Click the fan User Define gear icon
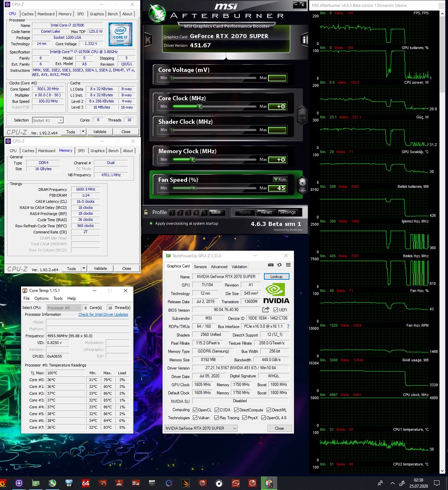Viewport: 448px width, 490px height. (x=302, y=185)
